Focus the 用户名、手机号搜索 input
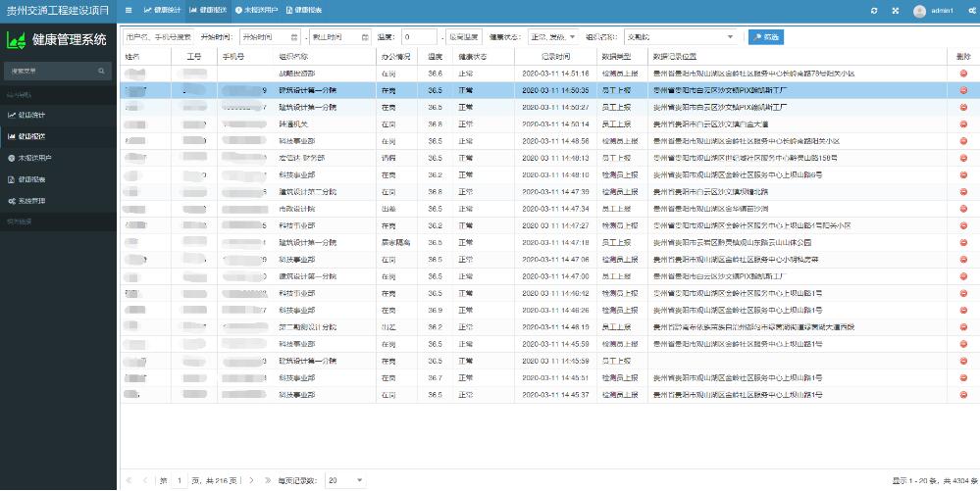Screen dimensions: 980x491 tap(159, 37)
